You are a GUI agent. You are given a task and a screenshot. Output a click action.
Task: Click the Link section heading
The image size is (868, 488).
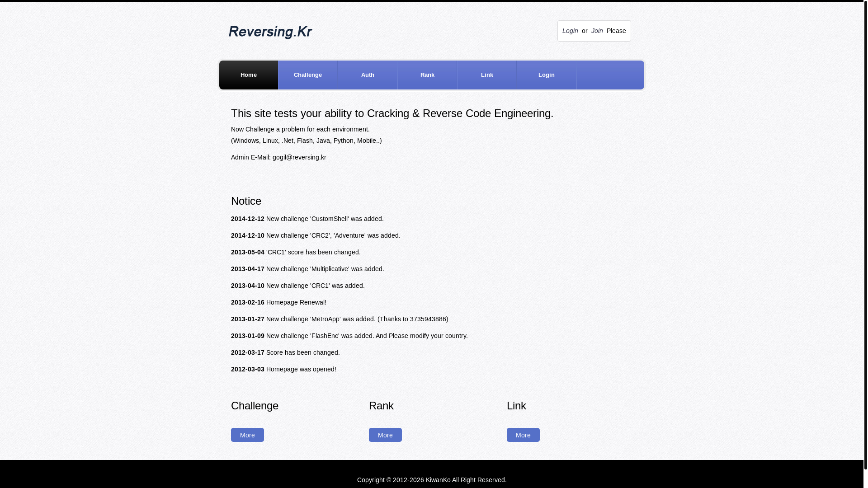(516, 405)
